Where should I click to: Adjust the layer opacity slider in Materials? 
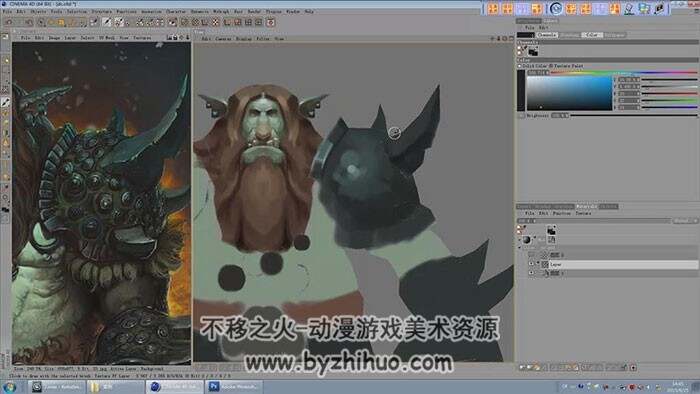pos(594,221)
